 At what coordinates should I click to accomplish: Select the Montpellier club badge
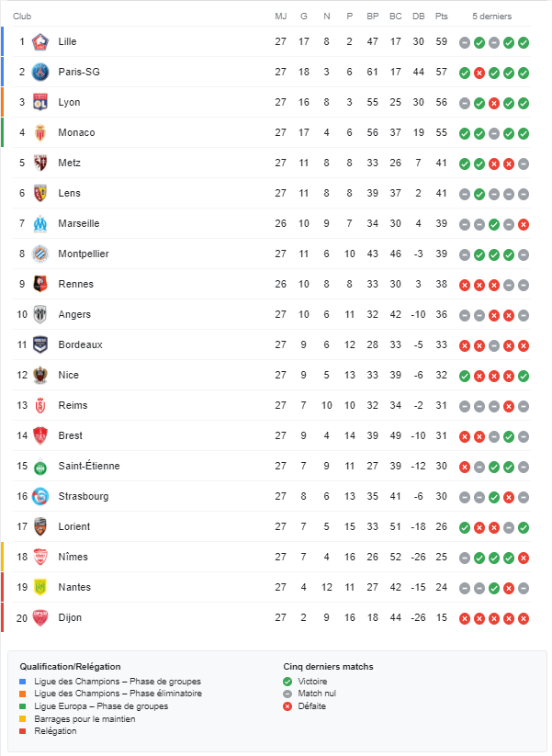pyautogui.click(x=40, y=254)
